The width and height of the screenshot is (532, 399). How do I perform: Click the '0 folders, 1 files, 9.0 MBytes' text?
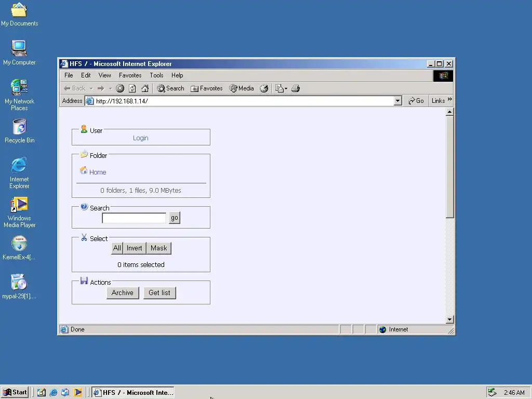coord(141,190)
